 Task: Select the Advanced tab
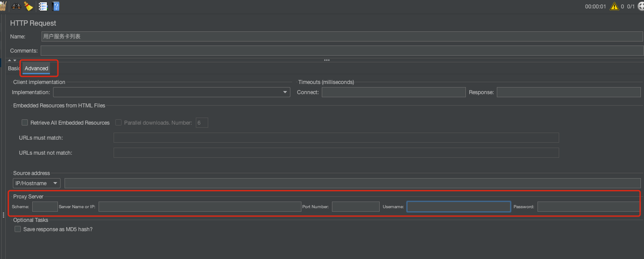36,69
